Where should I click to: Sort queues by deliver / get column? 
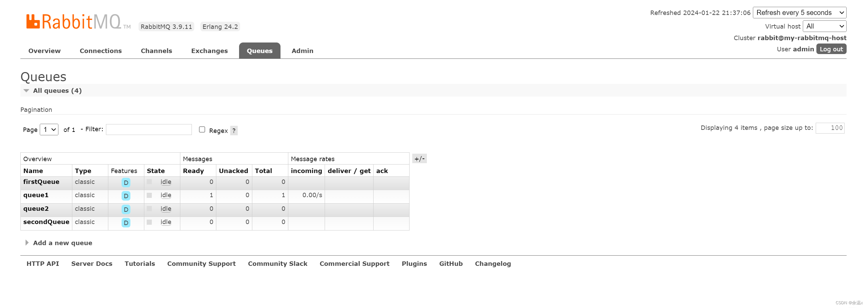(349, 171)
